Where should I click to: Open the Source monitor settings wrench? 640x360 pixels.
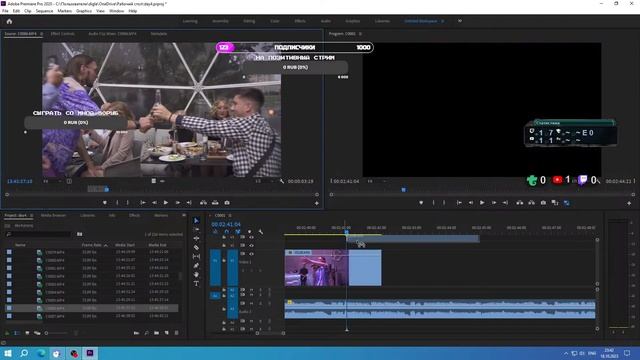[x=282, y=181]
